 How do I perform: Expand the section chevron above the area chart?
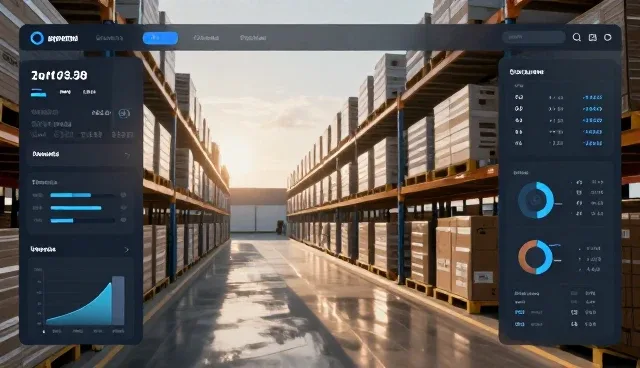point(127,249)
